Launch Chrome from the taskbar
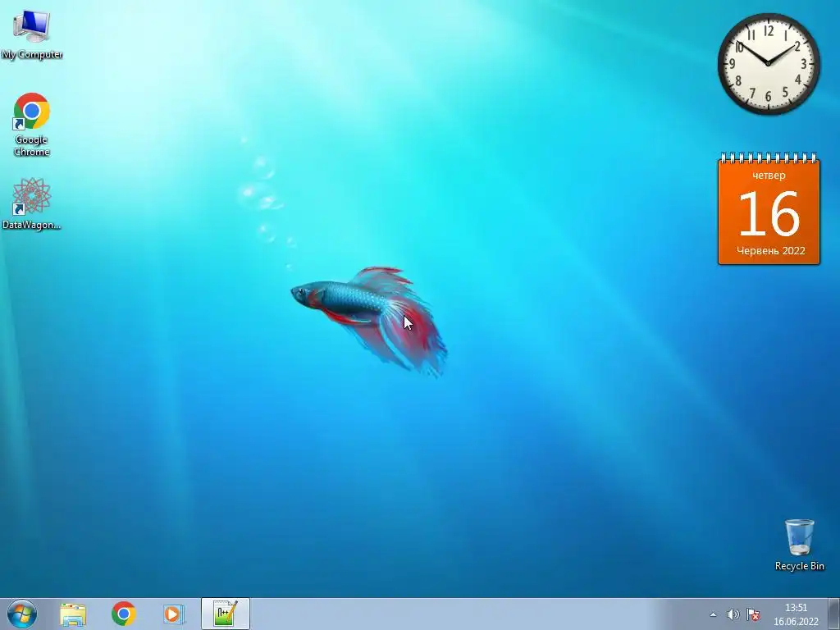The width and height of the screenshot is (840, 630). [x=124, y=614]
